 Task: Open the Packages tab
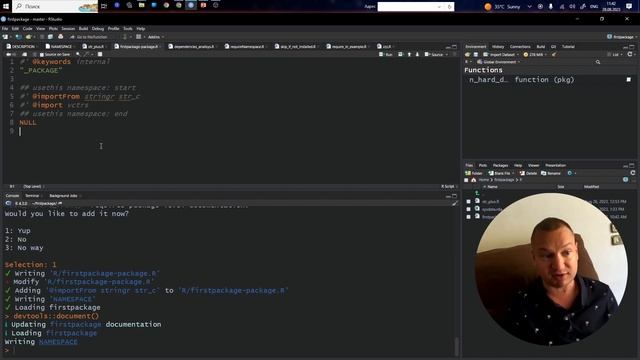tap(500, 165)
